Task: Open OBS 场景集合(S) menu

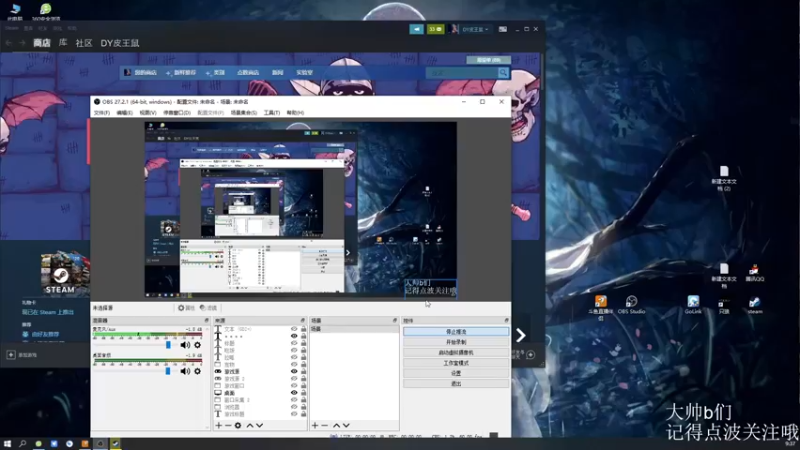Action: click(244, 113)
